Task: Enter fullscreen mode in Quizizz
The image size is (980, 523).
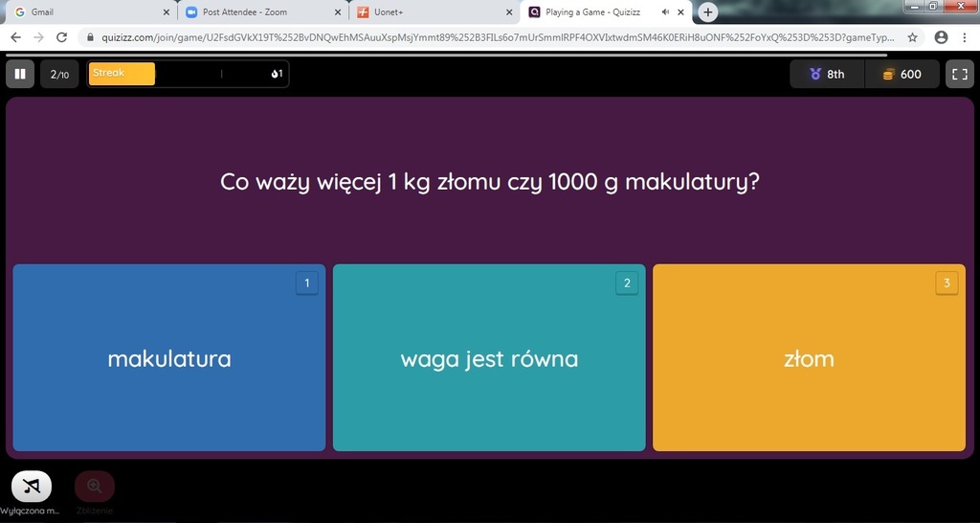Action: pyautogui.click(x=959, y=74)
